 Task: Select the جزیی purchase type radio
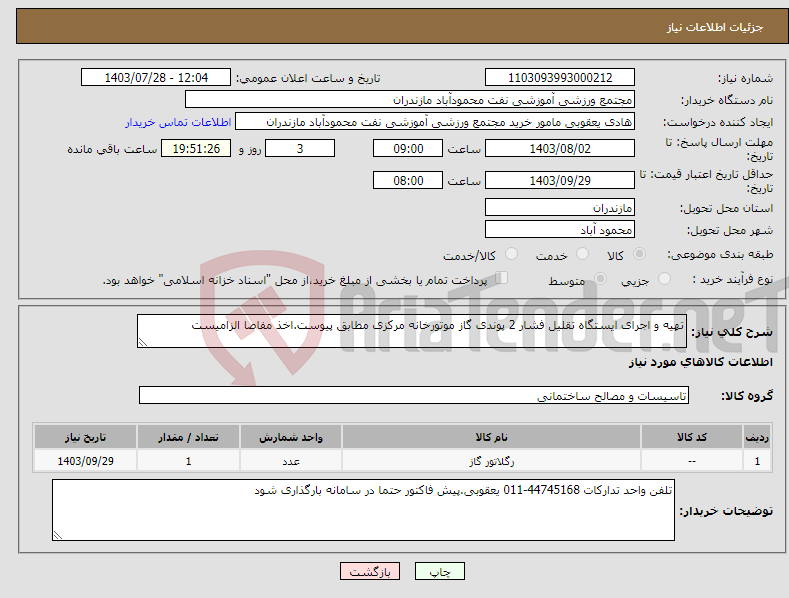[x=664, y=278]
